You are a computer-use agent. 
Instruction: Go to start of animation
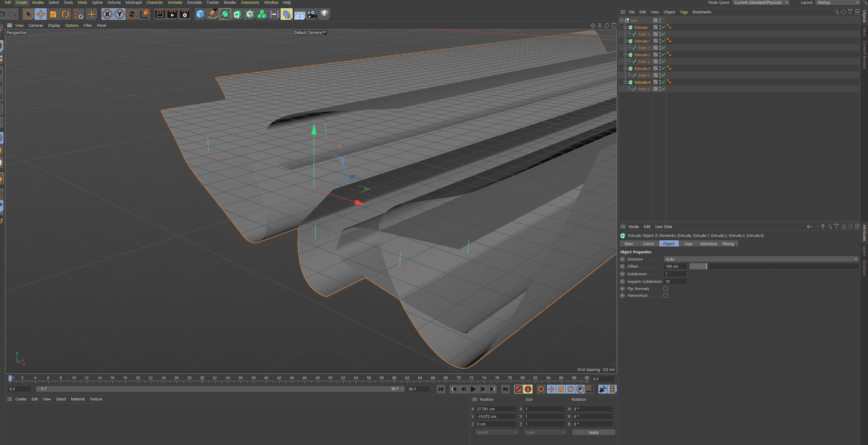[441, 389]
